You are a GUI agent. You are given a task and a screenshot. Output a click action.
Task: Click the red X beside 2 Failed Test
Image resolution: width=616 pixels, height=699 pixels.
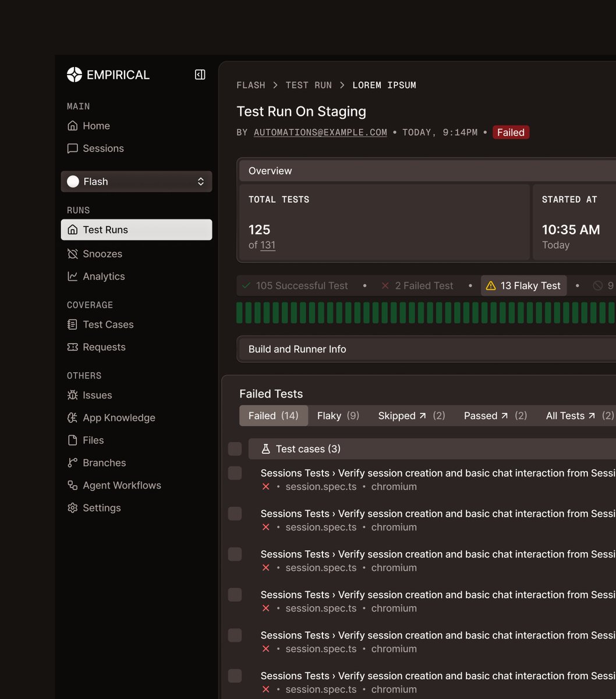point(385,285)
